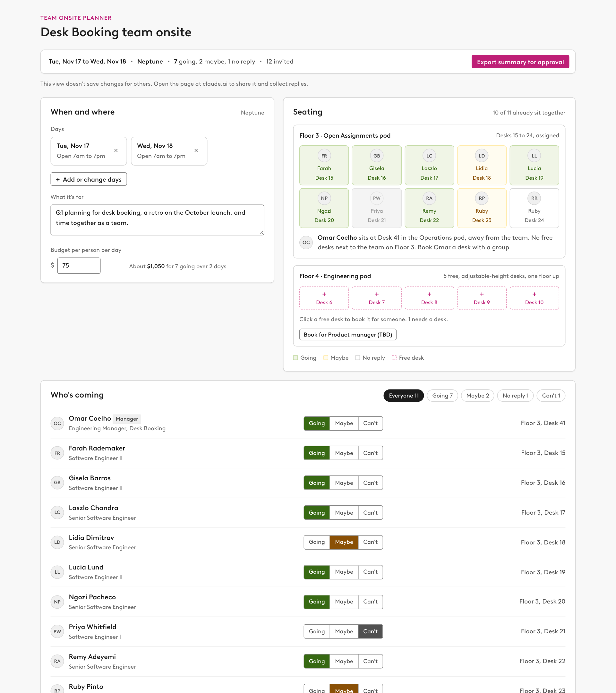Book free Desk 7 on Floor 4

pyautogui.click(x=377, y=298)
